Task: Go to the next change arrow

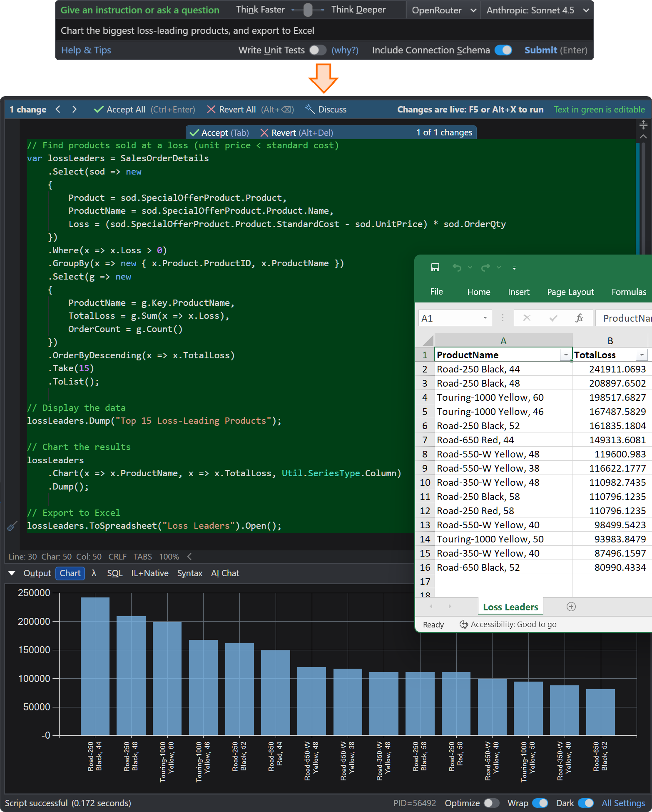Action: point(74,109)
